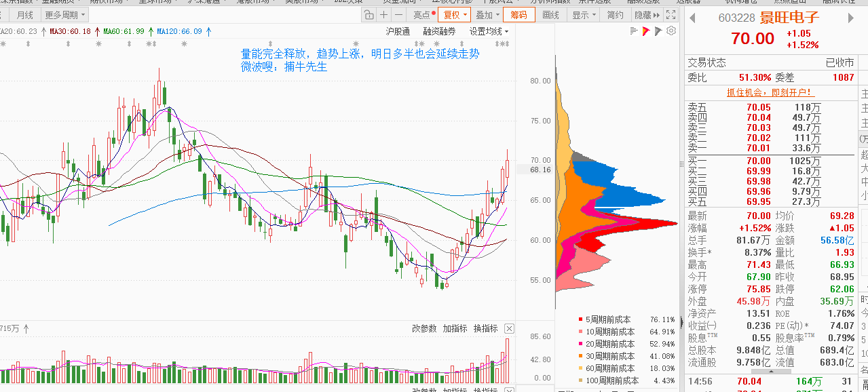Select the red-yellow flame chip view icon
The height and width of the screenshot is (392, 868).
pos(646,31)
